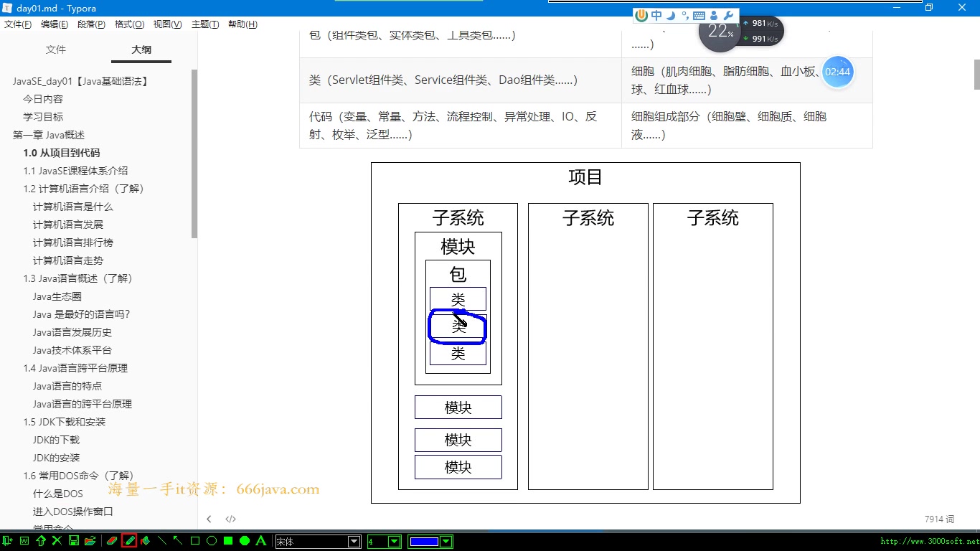Viewport: 980px width, 551px height.
Task: Open the 段落(P) menu
Action: click(x=91, y=24)
